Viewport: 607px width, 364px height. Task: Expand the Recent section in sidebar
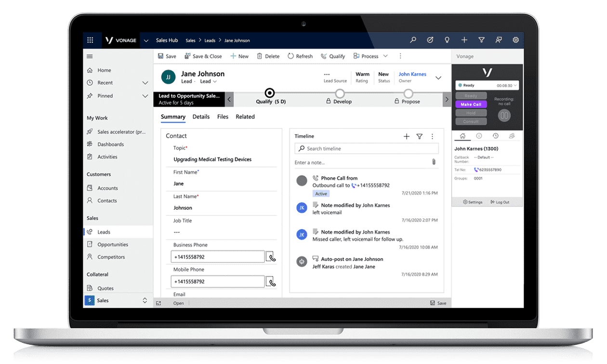coord(145,83)
